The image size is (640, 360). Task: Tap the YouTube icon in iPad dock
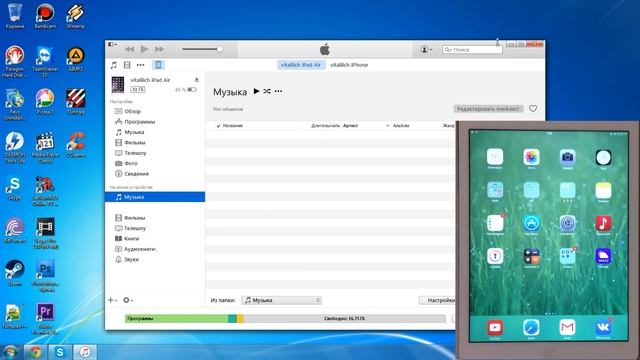495,327
